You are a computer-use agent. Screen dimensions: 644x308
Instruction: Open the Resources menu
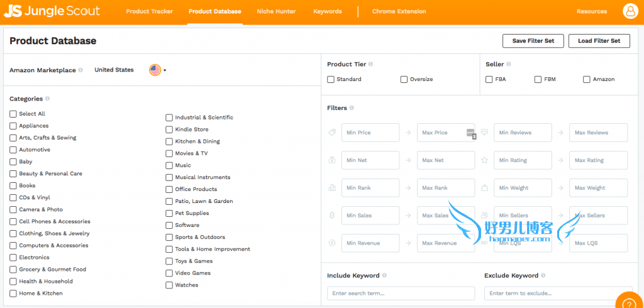tap(592, 11)
